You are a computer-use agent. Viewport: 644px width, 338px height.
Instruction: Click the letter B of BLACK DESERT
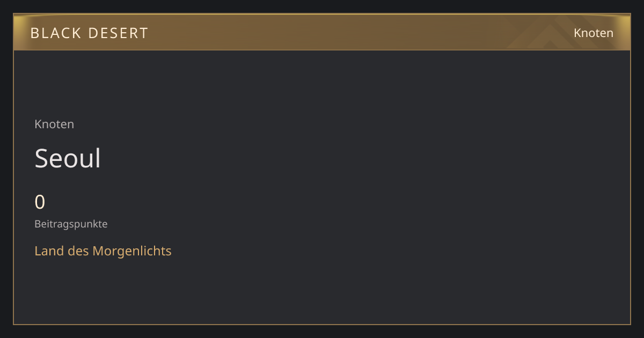(34, 33)
